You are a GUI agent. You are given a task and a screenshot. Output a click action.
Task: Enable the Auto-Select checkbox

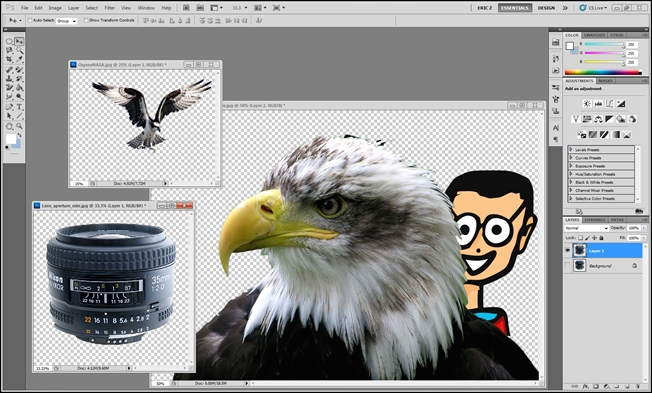(30, 20)
